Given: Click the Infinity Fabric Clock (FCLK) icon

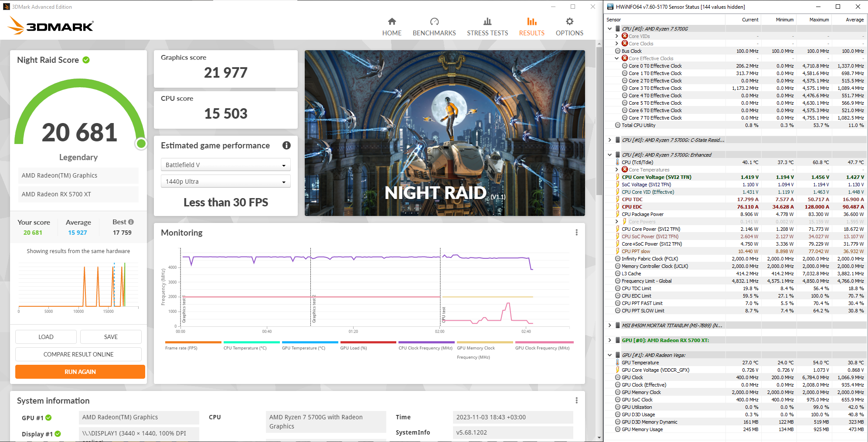Looking at the screenshot, I should point(618,259).
